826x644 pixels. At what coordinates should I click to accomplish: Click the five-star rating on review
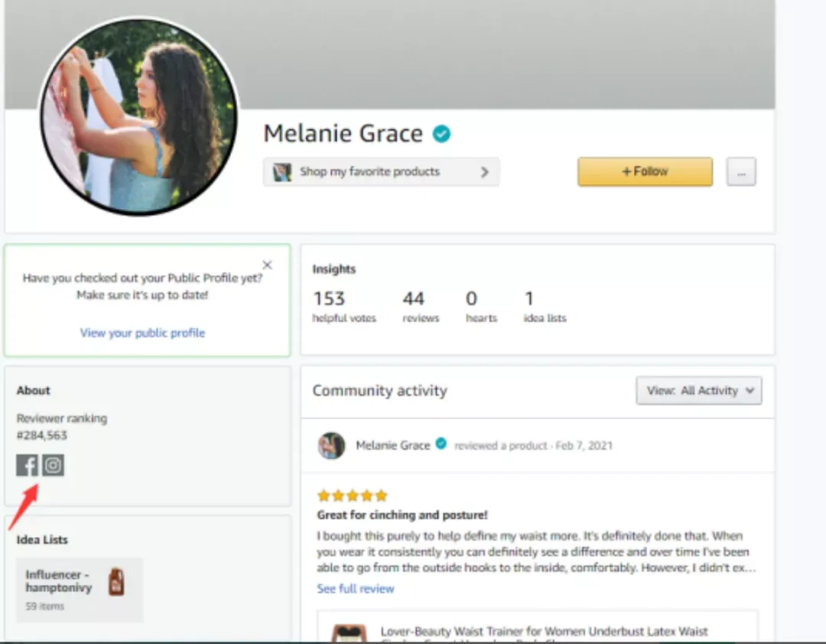click(353, 496)
